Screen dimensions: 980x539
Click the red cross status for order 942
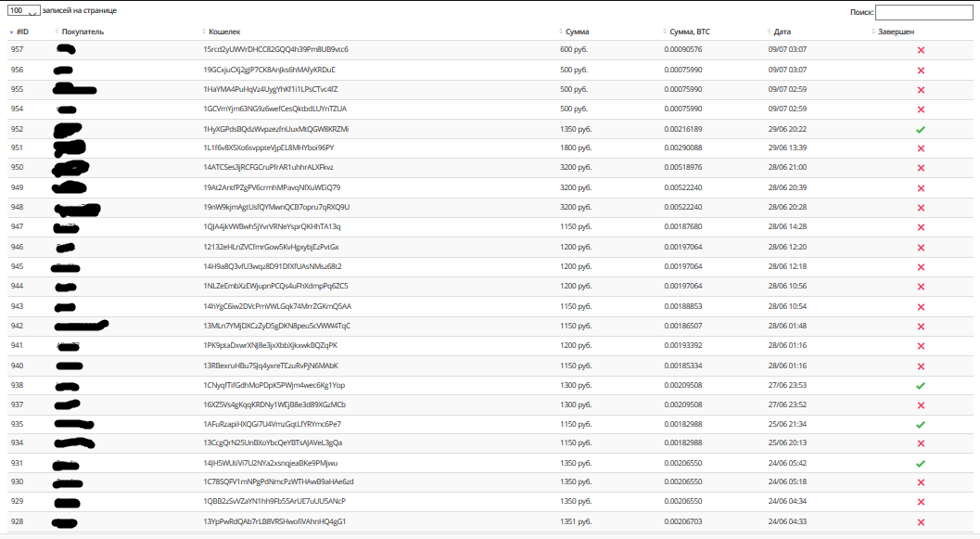click(921, 327)
